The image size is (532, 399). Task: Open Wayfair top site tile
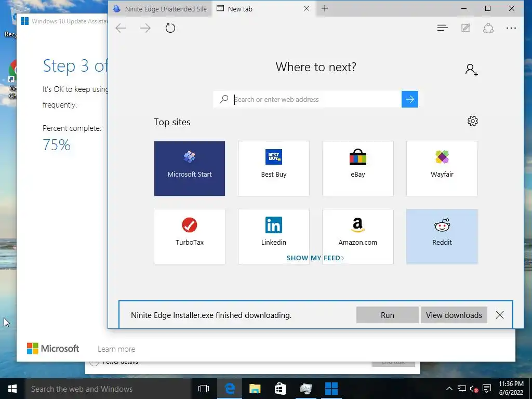point(442,169)
